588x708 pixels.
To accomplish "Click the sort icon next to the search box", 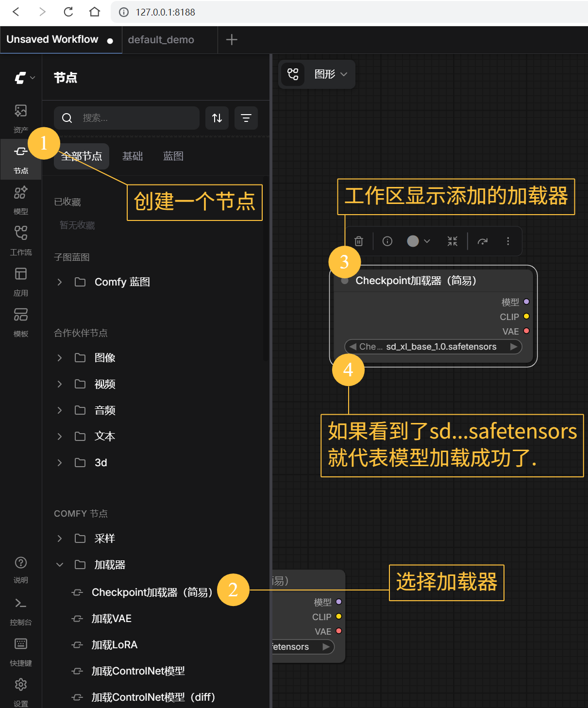I will (217, 118).
